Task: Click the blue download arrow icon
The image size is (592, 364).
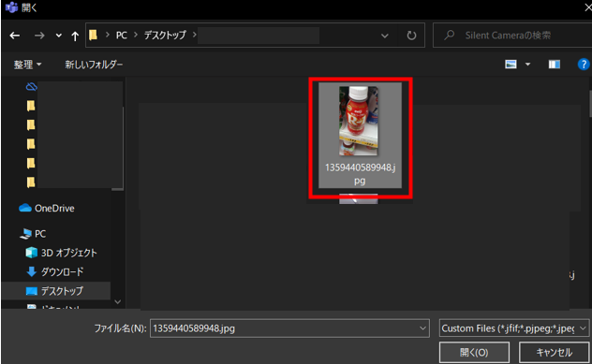Action: click(x=31, y=271)
